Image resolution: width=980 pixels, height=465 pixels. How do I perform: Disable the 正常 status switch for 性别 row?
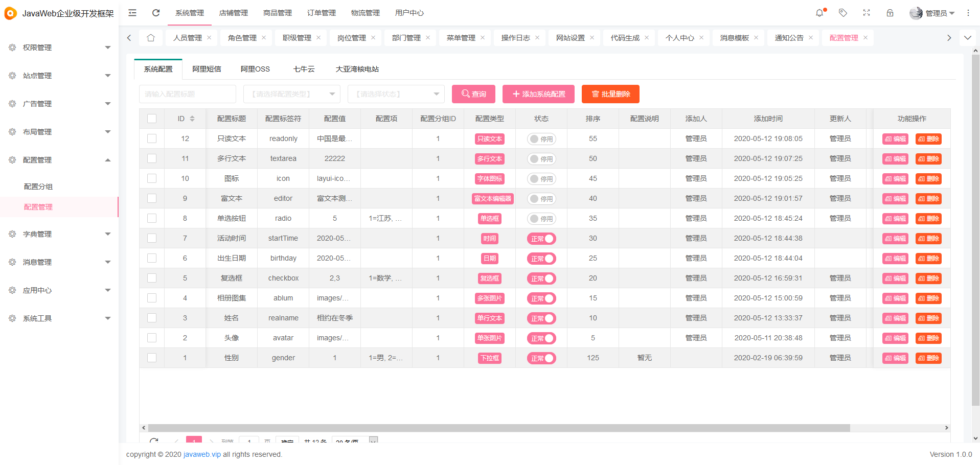pyautogui.click(x=541, y=358)
